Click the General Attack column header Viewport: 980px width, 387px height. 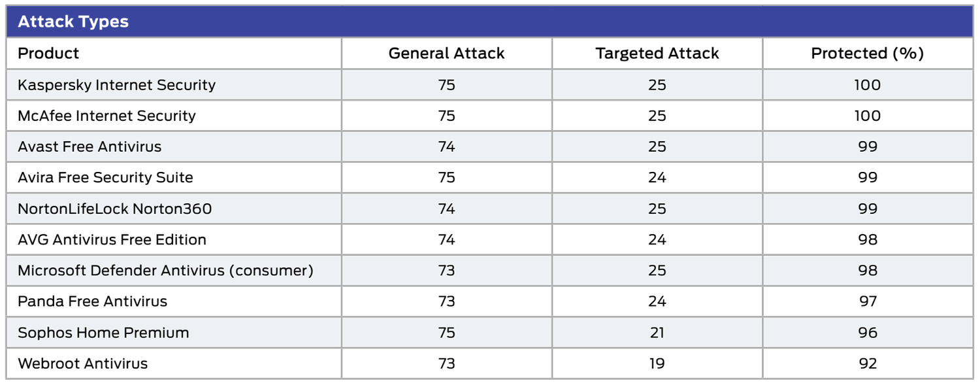(x=446, y=54)
